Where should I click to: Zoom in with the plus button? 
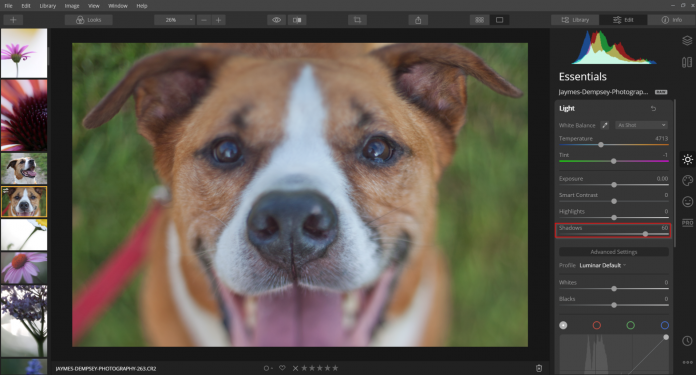point(218,20)
